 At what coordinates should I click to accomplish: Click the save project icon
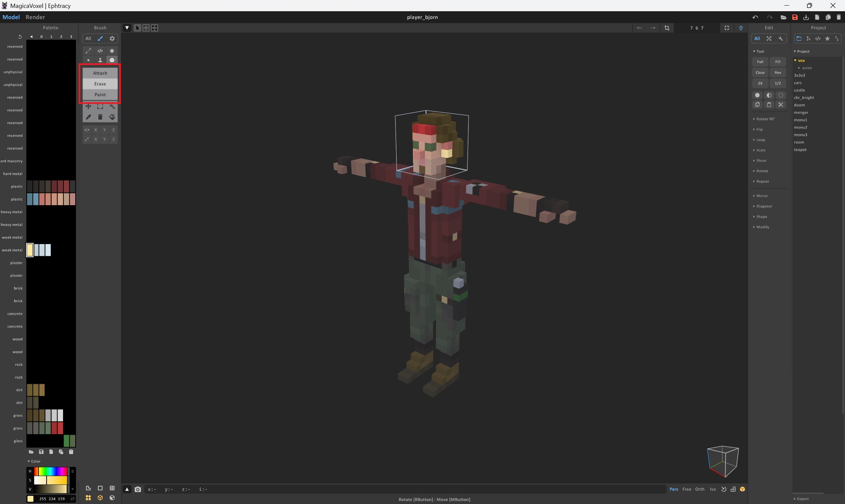795,17
